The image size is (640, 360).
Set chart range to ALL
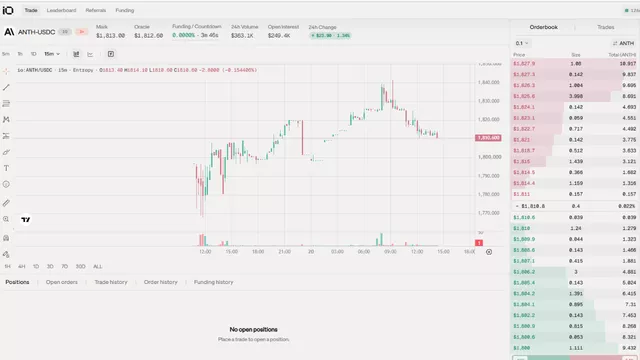click(x=97, y=267)
